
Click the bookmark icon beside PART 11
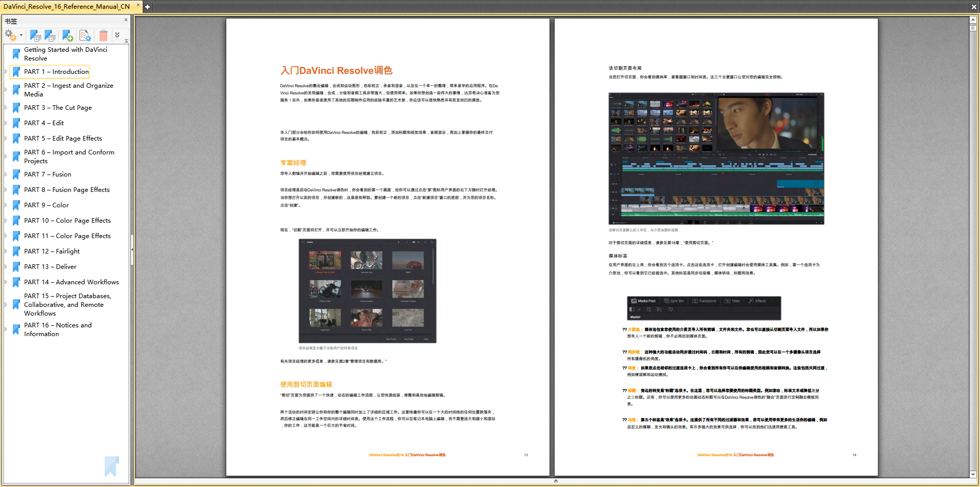click(x=16, y=236)
